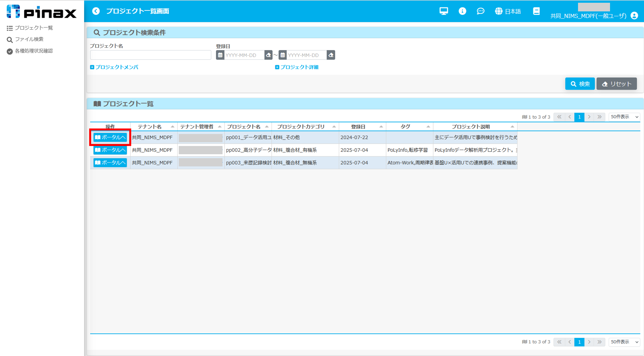The image size is (644, 356).
Task: Open the manual book icon in header
Action: click(536, 11)
